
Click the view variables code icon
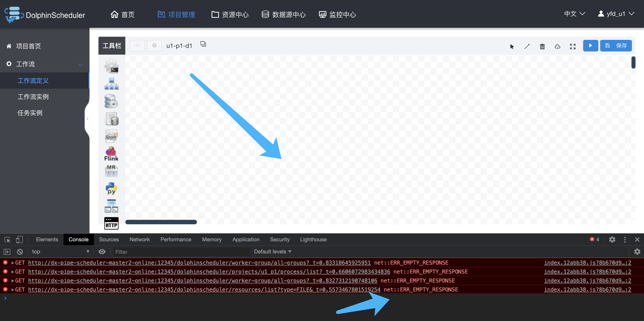pos(137,45)
